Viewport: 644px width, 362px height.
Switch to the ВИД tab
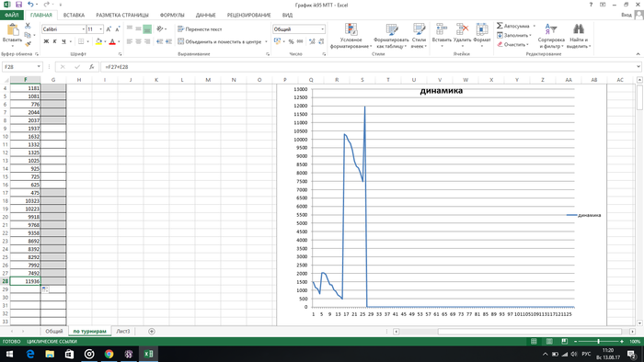click(x=287, y=16)
